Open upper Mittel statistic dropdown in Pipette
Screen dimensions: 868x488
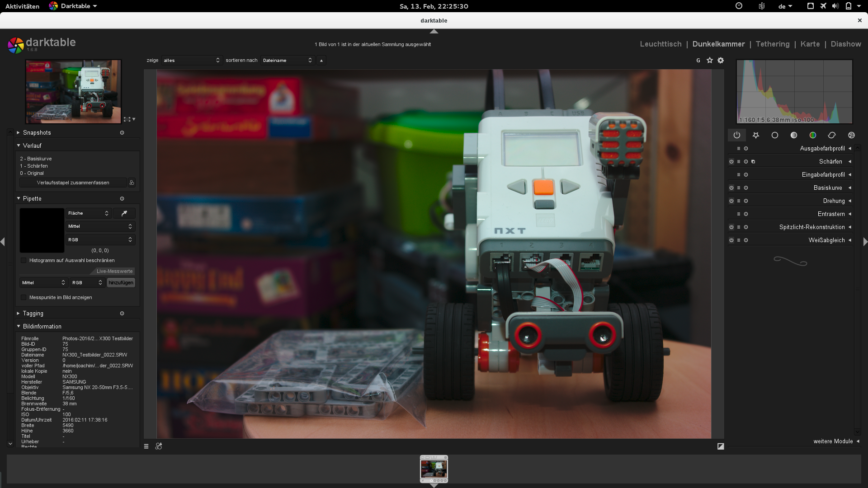click(100, 226)
